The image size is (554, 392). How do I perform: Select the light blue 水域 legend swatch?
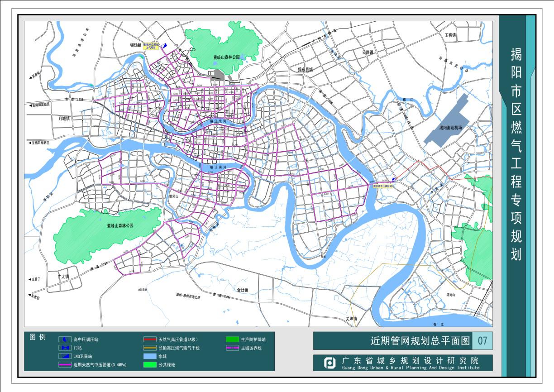click(x=149, y=356)
